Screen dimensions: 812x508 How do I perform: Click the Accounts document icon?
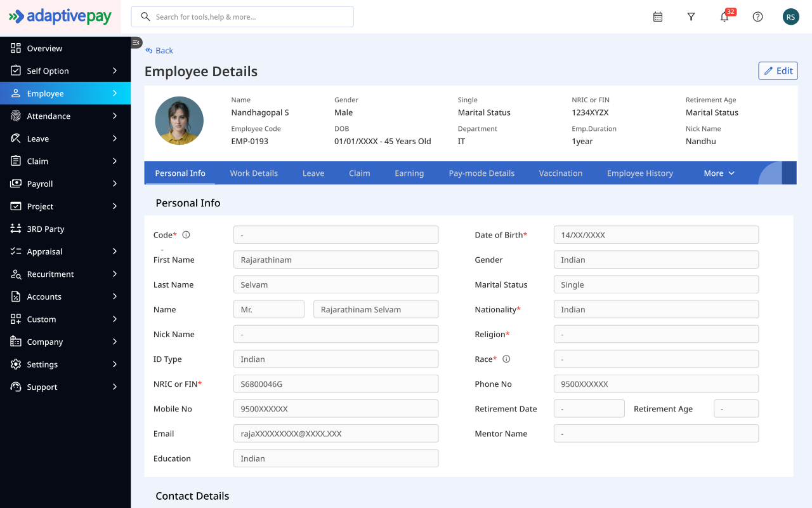click(x=16, y=297)
